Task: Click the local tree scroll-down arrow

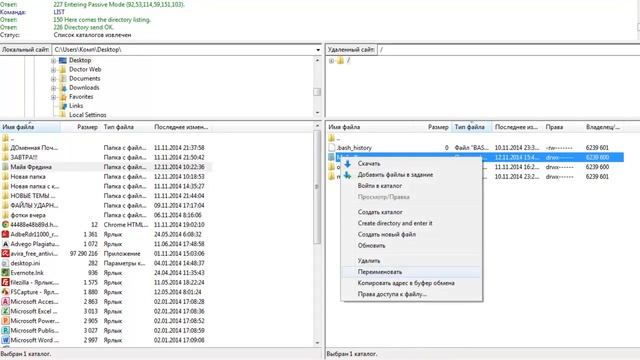Action: (x=318, y=113)
